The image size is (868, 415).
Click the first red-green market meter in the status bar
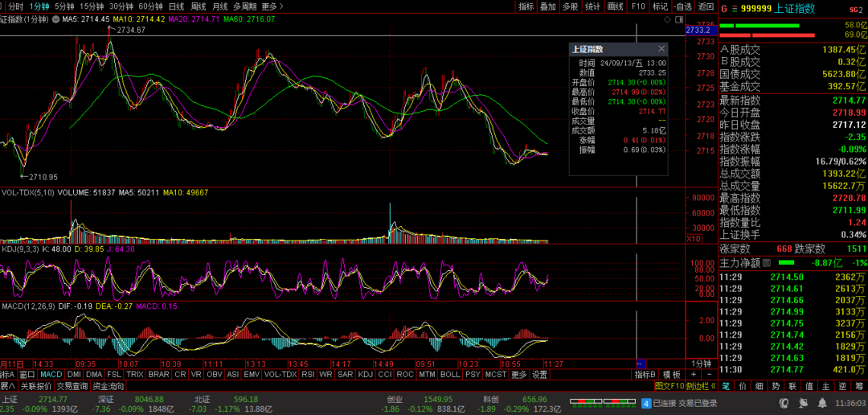586,401
